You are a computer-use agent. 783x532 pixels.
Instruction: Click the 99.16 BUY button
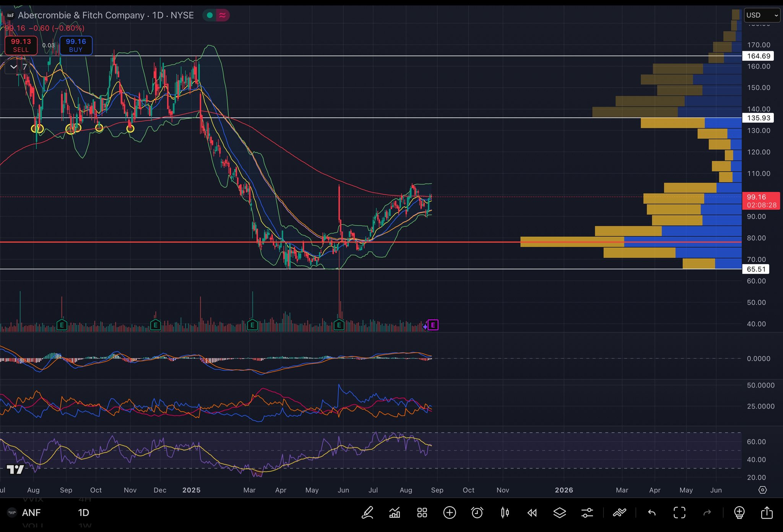pos(76,45)
